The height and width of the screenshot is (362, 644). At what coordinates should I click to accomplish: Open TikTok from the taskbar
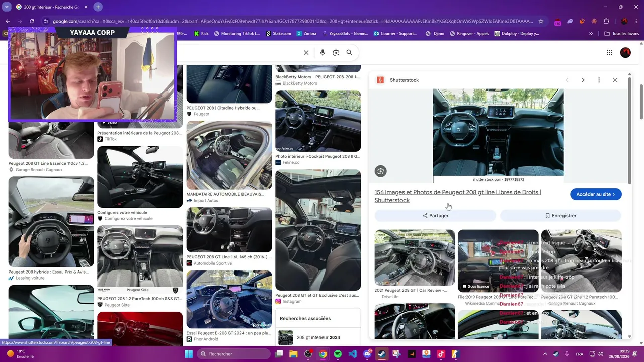(x=441, y=354)
